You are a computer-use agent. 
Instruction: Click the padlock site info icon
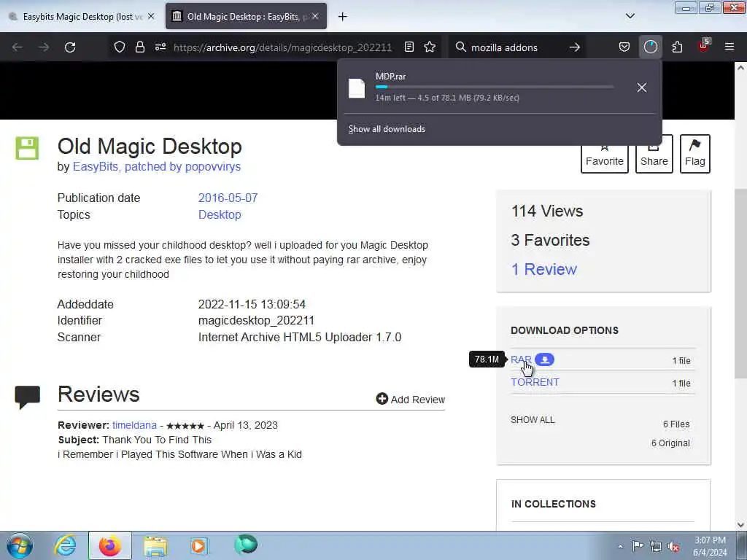pos(140,47)
